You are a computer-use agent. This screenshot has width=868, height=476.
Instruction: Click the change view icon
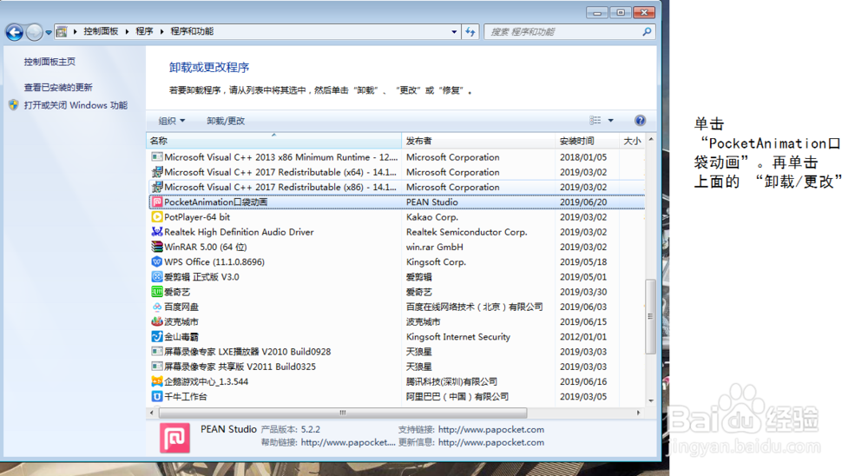595,120
